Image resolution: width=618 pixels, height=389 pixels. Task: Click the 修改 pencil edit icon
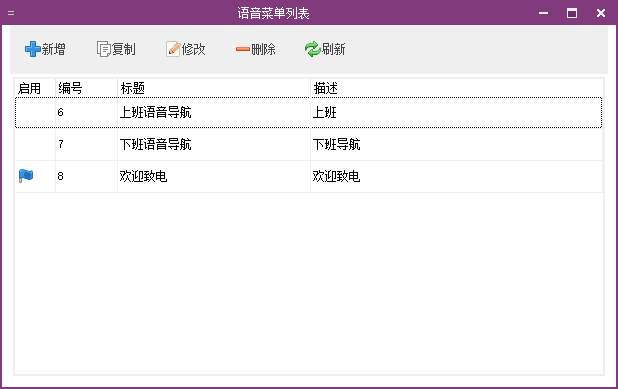point(173,49)
